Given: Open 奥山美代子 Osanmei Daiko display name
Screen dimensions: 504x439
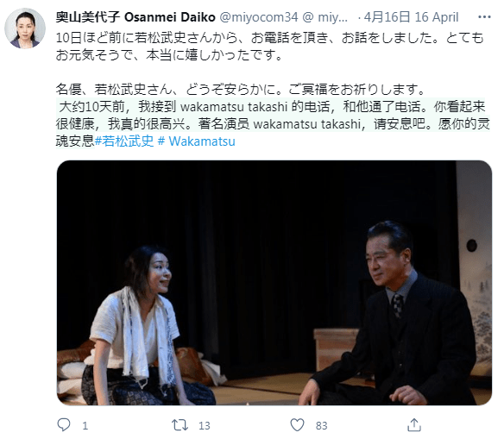Looking at the screenshot, I should coord(135,17).
